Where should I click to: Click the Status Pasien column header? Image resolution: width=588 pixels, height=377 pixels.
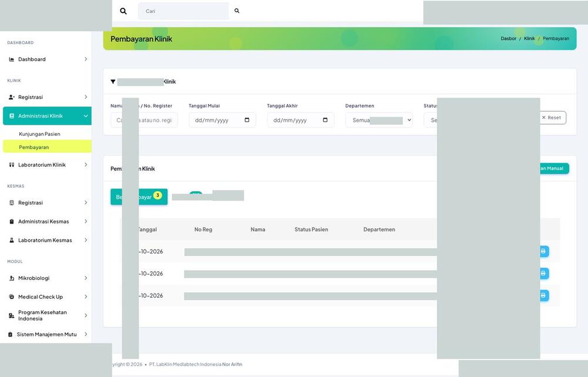(x=311, y=229)
